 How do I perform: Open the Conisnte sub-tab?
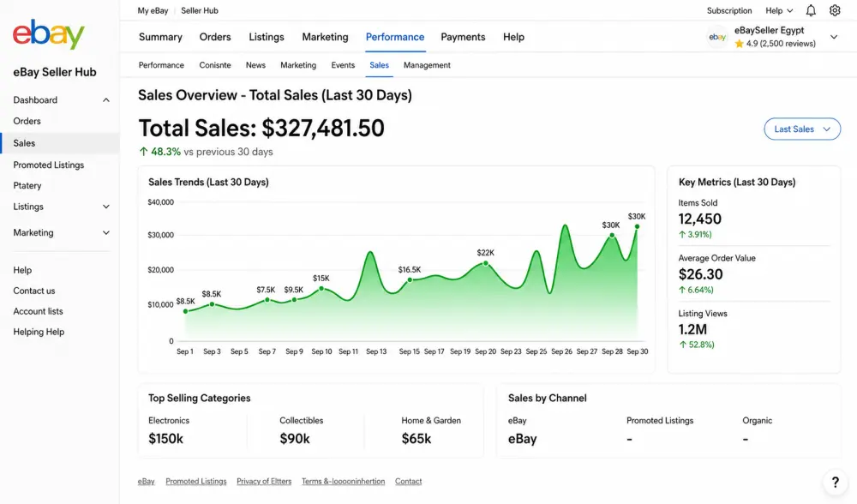pos(215,65)
